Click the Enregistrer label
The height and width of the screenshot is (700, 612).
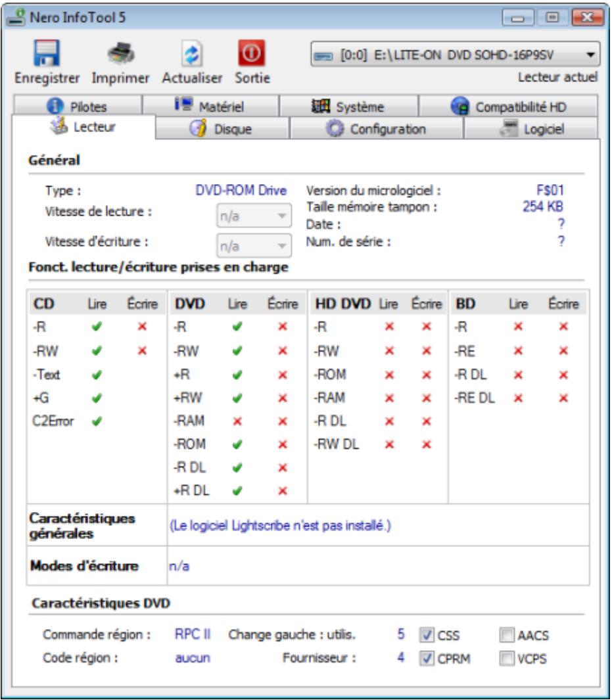pos(47,78)
